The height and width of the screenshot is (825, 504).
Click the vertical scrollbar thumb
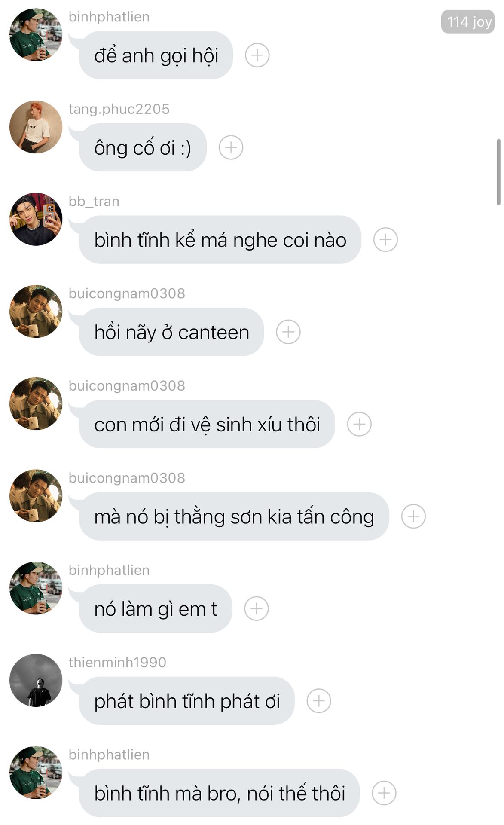(x=498, y=172)
